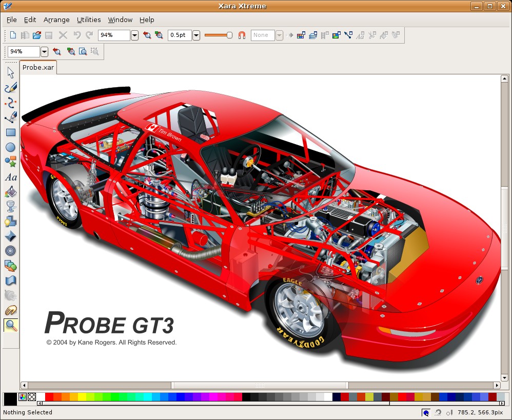Click the colour palette scroll left arrow
Screen dimensions: 512x420
coord(40,404)
